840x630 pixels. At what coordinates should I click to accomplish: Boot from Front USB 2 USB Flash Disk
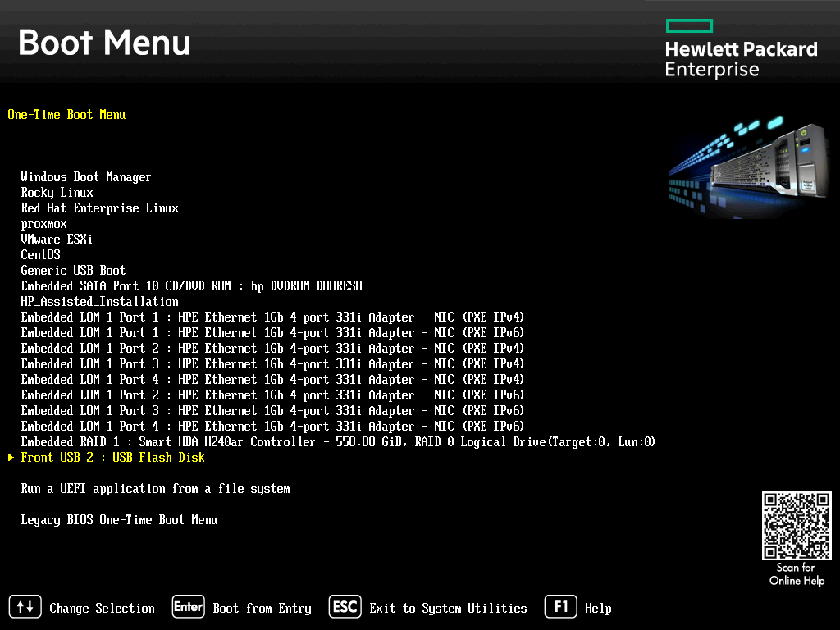coord(112,458)
